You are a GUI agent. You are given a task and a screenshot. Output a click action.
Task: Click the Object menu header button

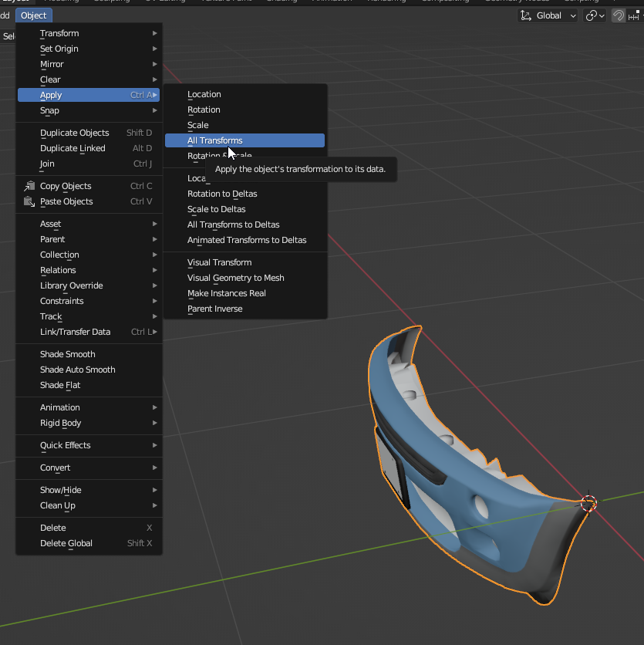pos(33,15)
